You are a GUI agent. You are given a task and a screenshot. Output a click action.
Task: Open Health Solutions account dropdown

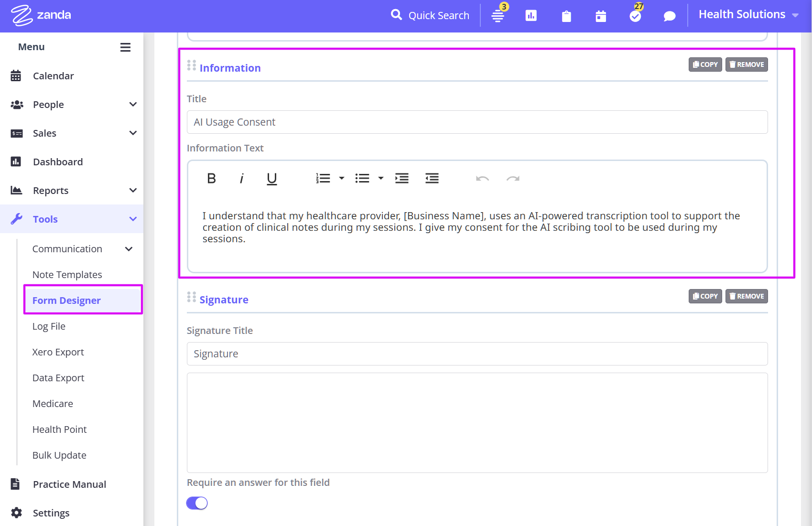tap(748, 15)
